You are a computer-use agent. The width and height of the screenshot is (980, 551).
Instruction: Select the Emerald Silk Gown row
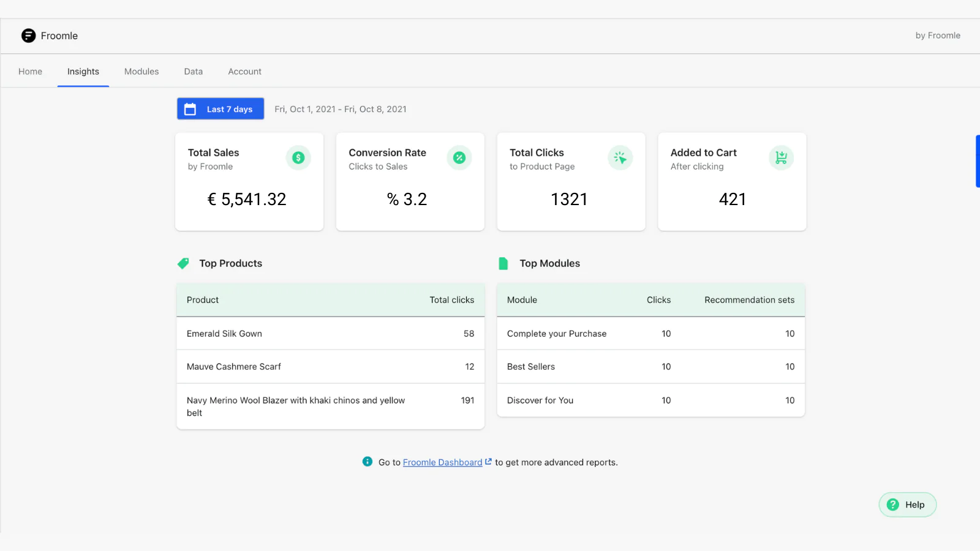[331, 334]
